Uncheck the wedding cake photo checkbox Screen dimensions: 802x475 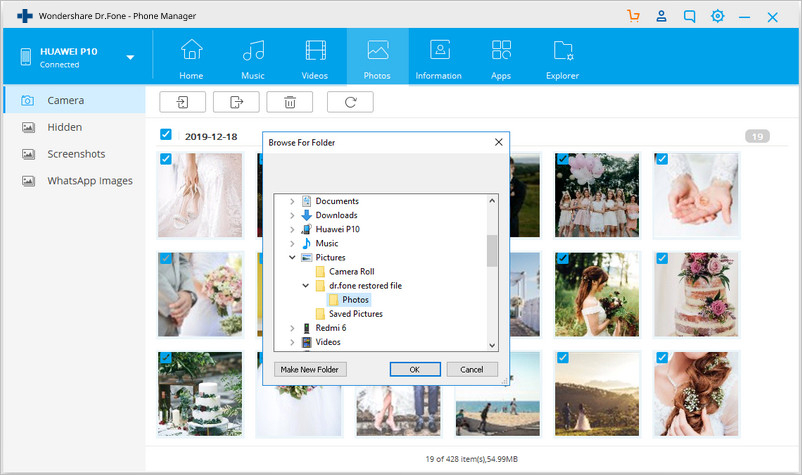[x=661, y=258]
